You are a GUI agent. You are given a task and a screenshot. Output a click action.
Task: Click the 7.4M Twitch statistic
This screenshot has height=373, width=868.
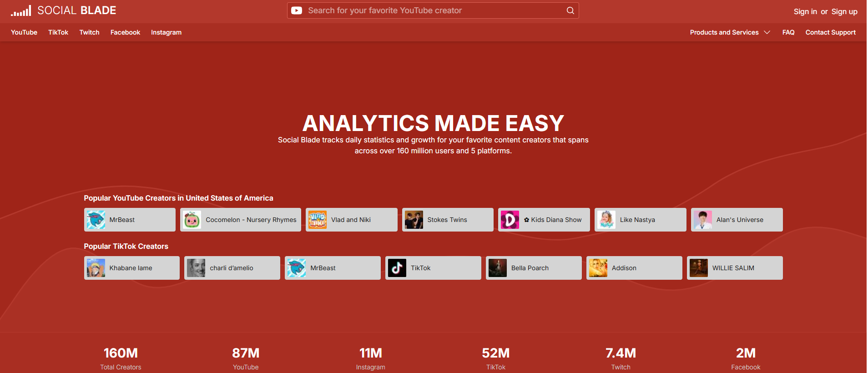(x=621, y=359)
